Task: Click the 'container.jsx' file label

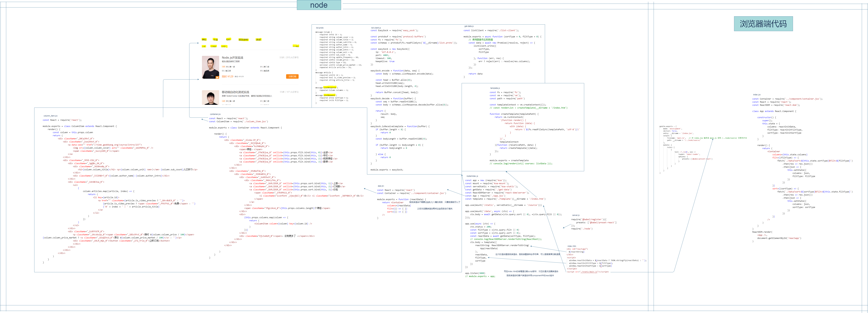Action: pyautogui.click(x=215, y=114)
